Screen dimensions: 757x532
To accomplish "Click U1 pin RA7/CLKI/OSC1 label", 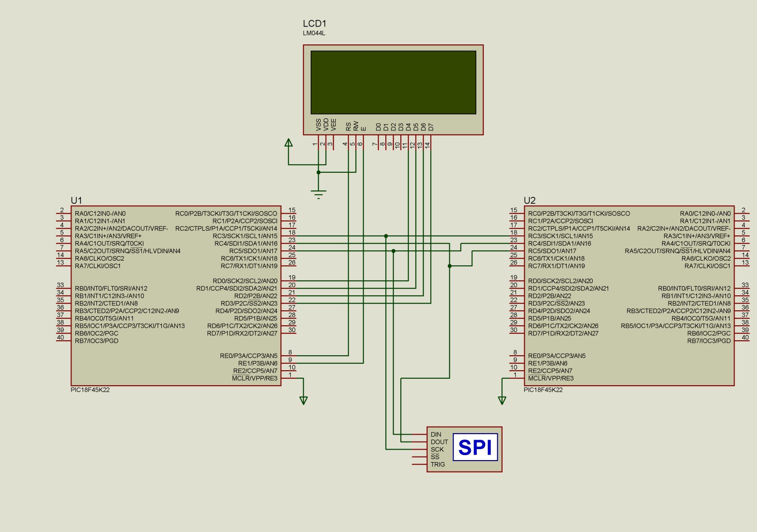I will pyautogui.click(x=98, y=266).
